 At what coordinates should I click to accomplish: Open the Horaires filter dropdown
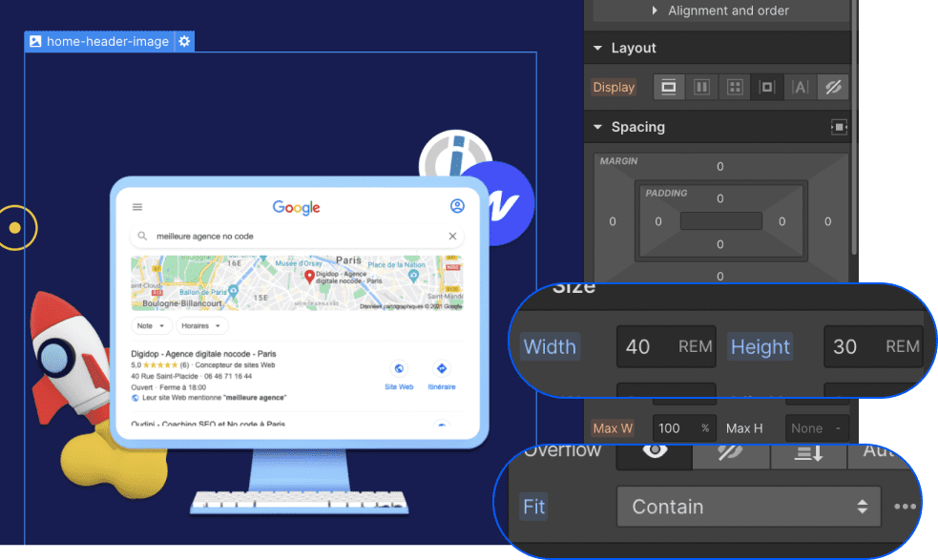click(x=201, y=326)
